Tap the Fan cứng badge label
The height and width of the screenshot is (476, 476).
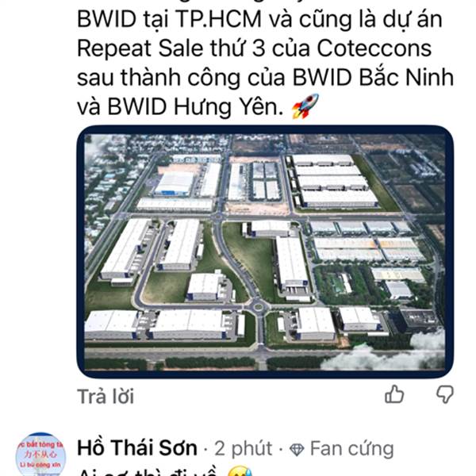coord(351,449)
